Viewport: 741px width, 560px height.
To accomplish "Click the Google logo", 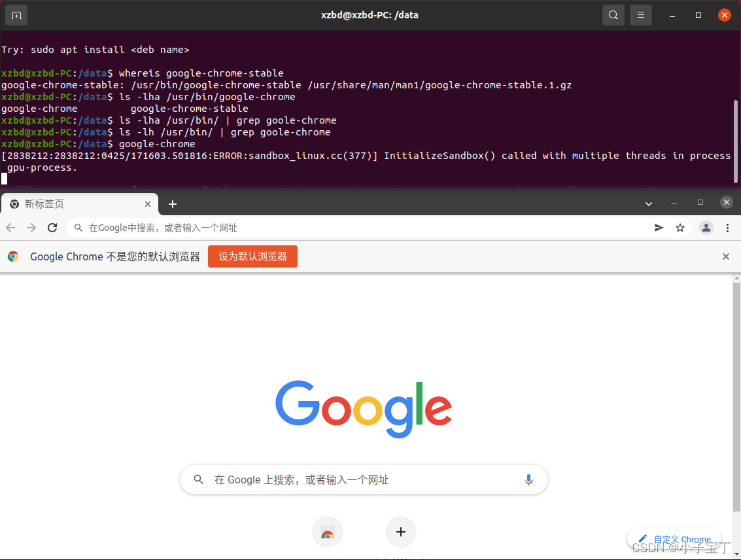I will pos(364,409).
